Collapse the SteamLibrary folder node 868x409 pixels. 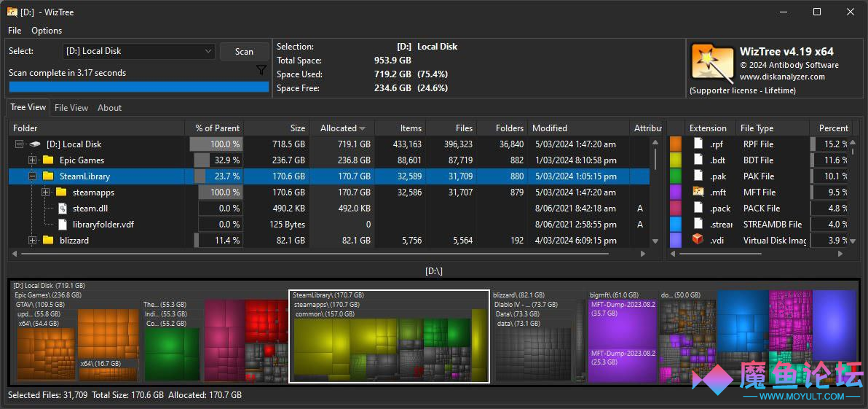pyautogui.click(x=33, y=176)
